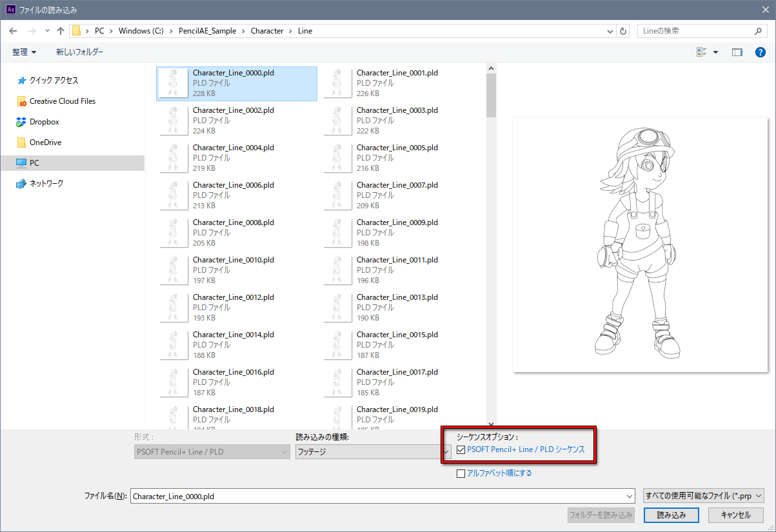776x532 pixels.
Task: Uncheck PSOFT Pencil+ Line / PLD sequence checkbox
Action: [461, 449]
